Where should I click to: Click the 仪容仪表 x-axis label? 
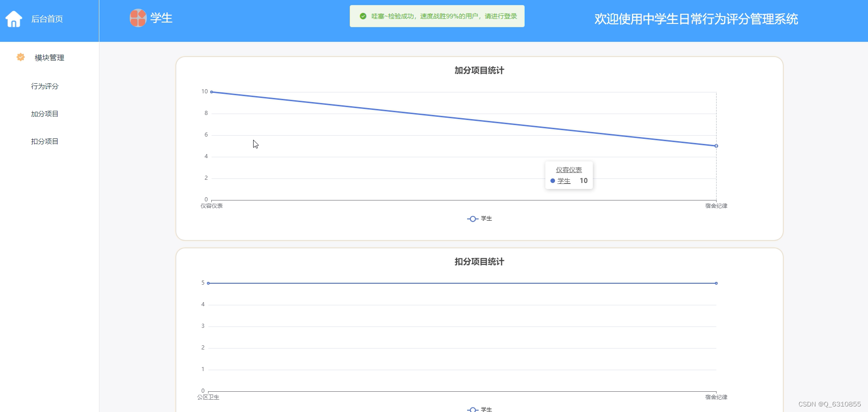click(x=212, y=206)
